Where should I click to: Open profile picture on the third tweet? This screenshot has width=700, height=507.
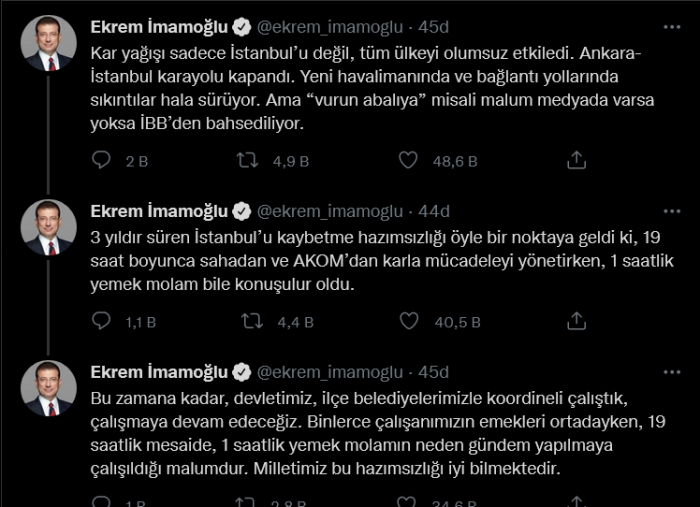48,389
